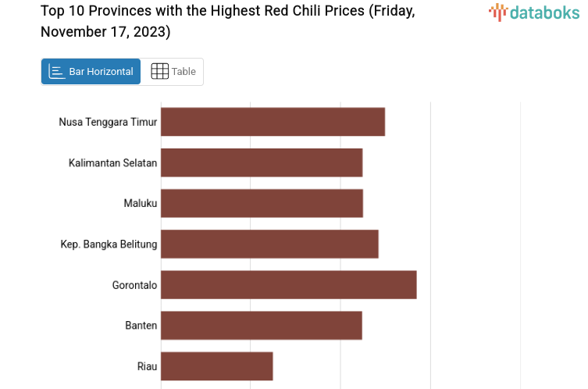Image resolution: width=588 pixels, height=389 pixels.
Task: Select the Kalimantan Selatan bar
Action: (x=262, y=162)
